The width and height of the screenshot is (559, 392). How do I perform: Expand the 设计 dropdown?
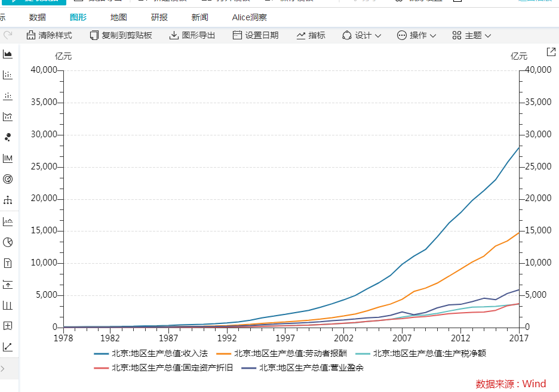tap(362, 35)
